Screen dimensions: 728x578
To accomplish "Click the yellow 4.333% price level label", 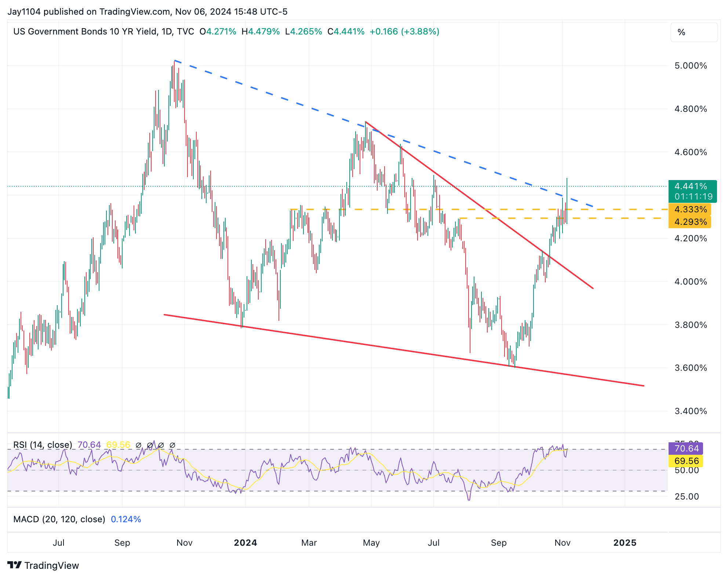I will (690, 209).
